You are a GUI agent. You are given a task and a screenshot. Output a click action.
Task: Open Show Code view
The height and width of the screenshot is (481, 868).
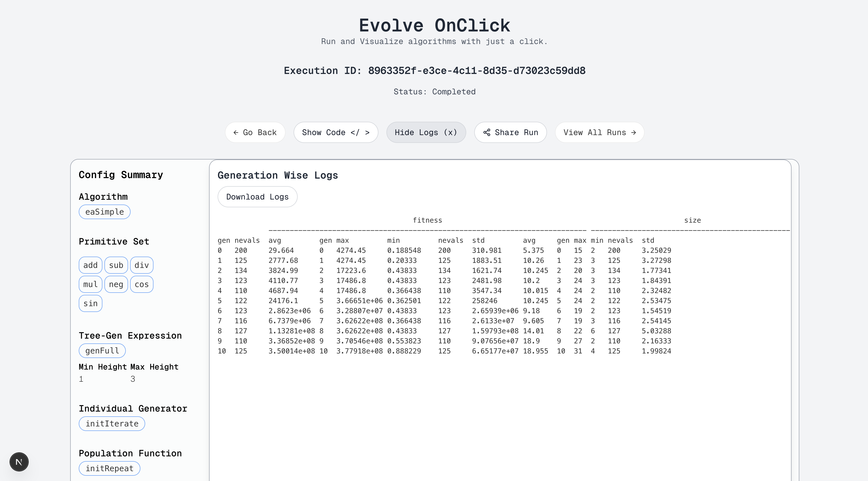tap(336, 132)
